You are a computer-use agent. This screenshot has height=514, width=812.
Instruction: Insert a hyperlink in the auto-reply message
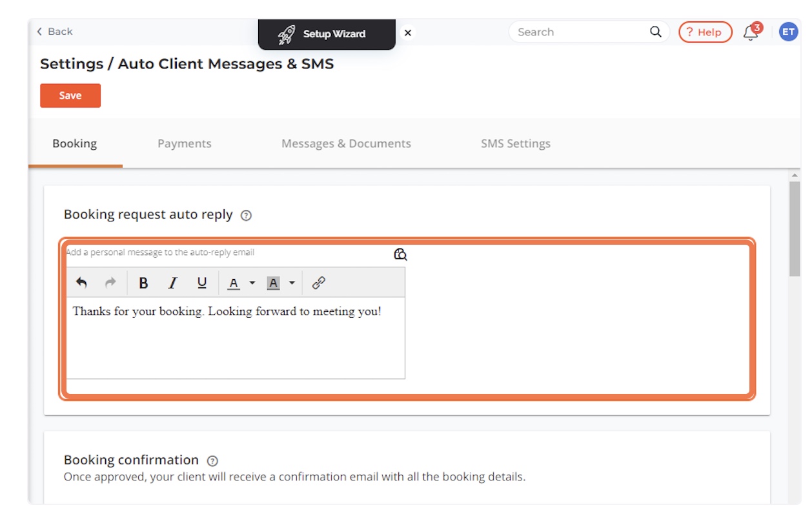coord(318,282)
